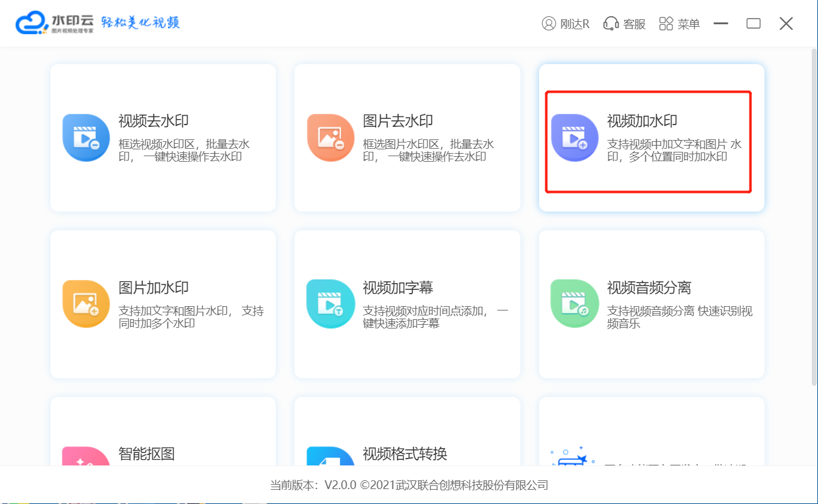Click the user avatar icon beside 刚达R
This screenshot has height=504, width=818.
(x=548, y=24)
